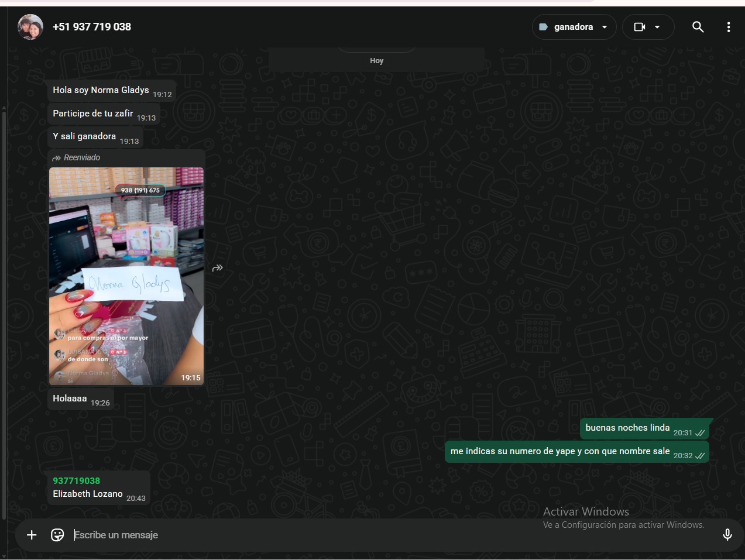The image size is (745, 560).
Task: Open the forwarded Norma Gladys photo
Action: click(126, 276)
